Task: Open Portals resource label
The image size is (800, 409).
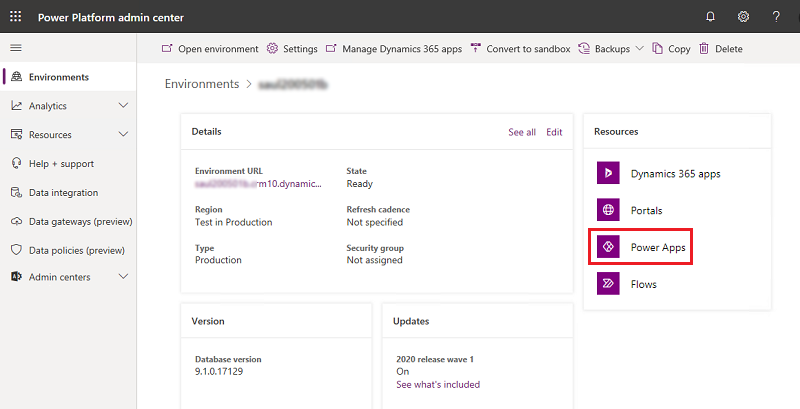Action: click(646, 210)
